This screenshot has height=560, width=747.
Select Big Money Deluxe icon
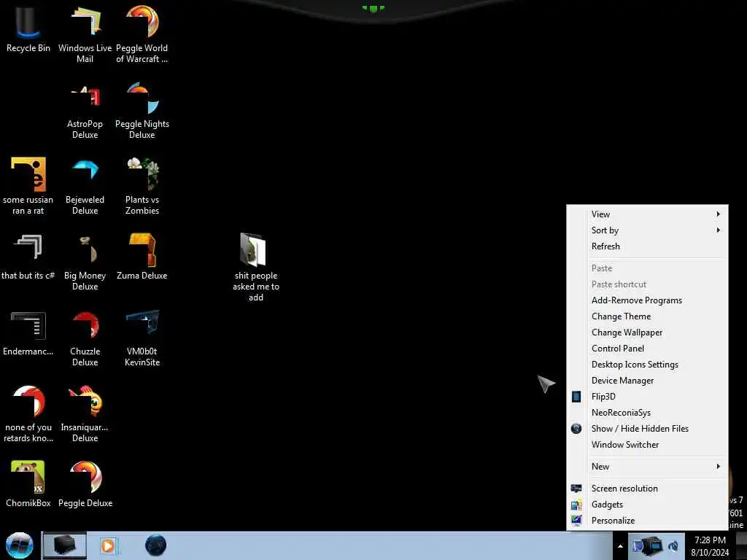pyautogui.click(x=85, y=262)
